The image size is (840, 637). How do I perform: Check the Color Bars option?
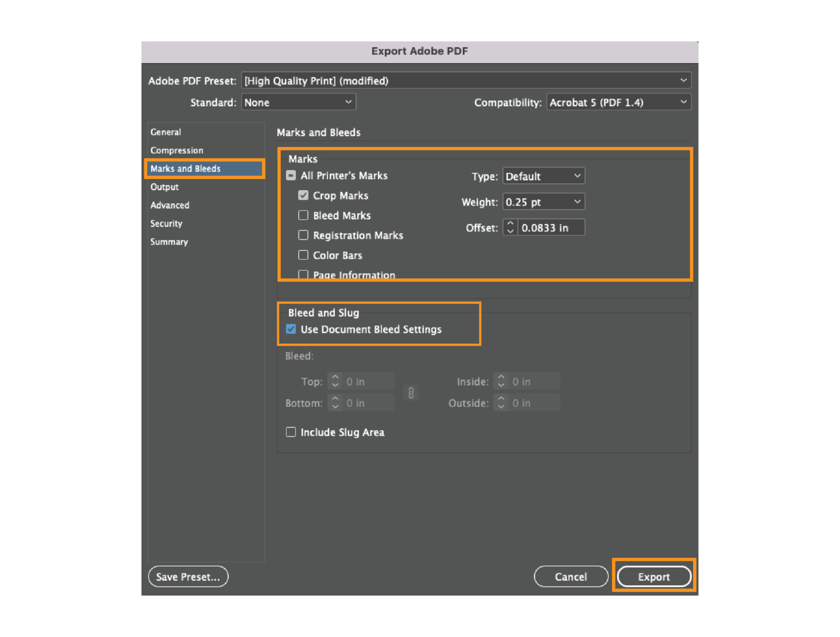304,255
